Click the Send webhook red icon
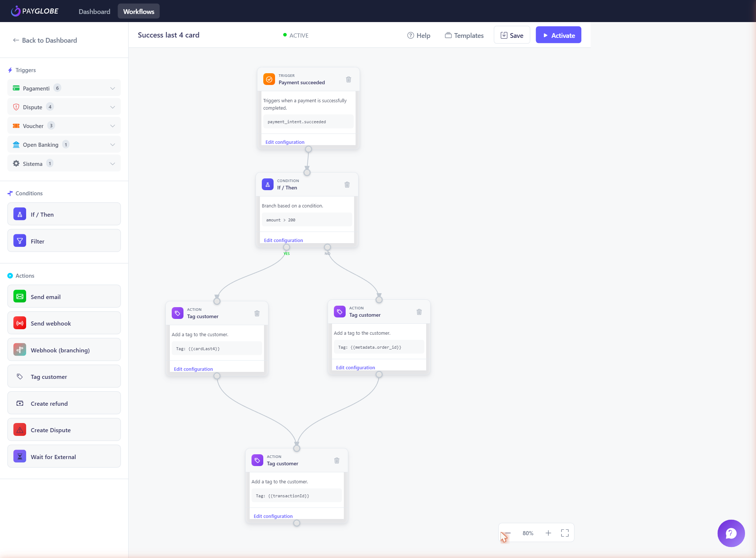This screenshot has width=756, height=558. [20, 323]
